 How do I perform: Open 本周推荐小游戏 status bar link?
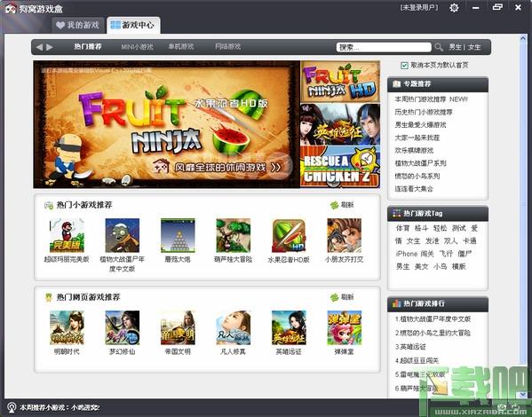pyautogui.click(x=60, y=407)
